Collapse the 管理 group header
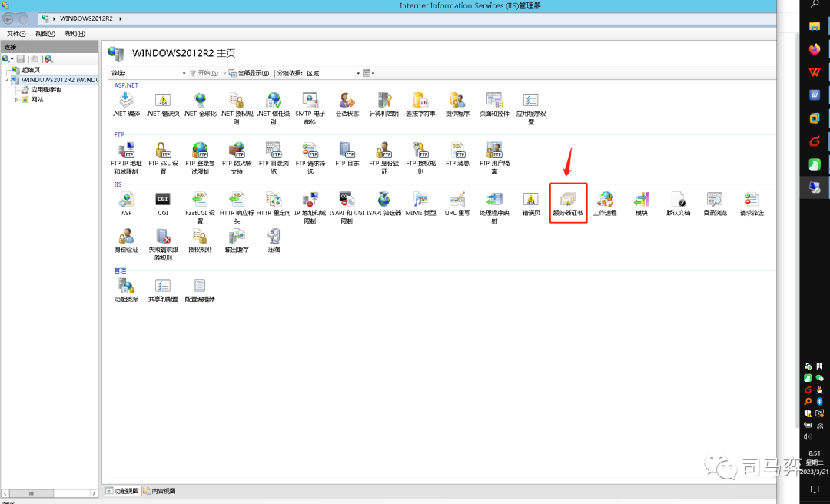Screen dimensions: 830x504 point(120,270)
